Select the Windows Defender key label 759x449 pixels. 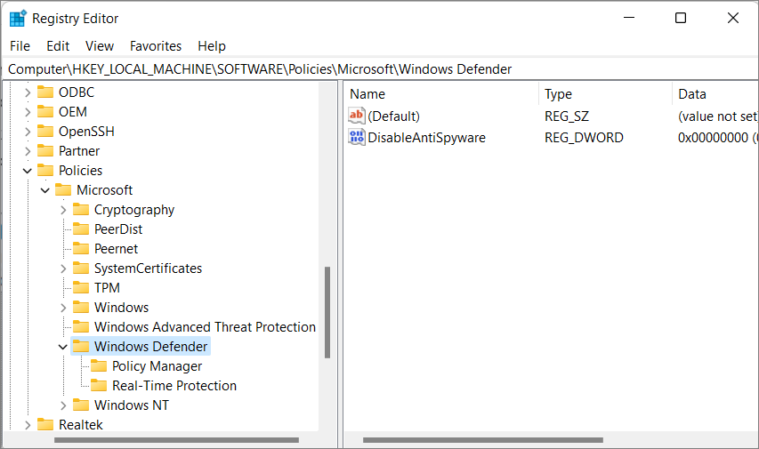pyautogui.click(x=151, y=346)
